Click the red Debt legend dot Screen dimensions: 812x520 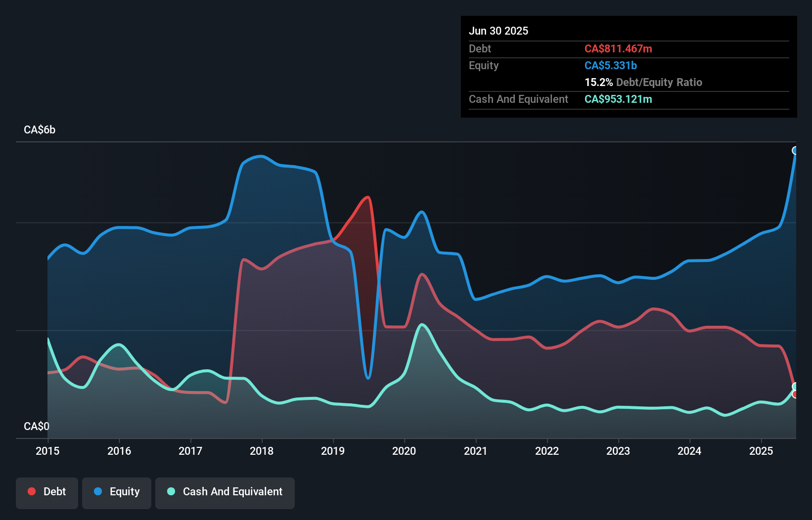point(31,491)
